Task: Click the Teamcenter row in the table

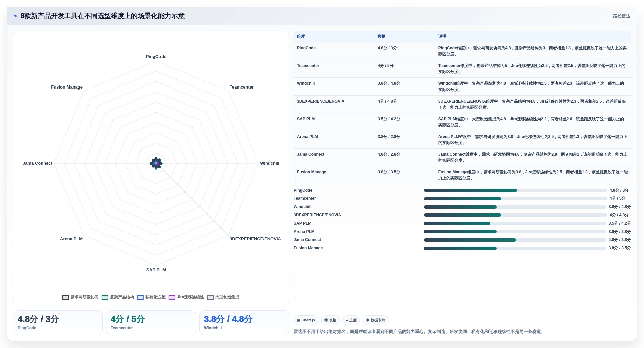Action: click(462, 69)
